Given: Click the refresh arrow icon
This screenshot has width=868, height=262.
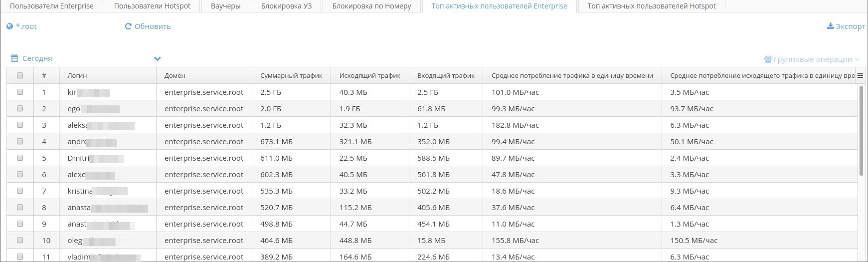Looking at the screenshot, I should [x=128, y=26].
